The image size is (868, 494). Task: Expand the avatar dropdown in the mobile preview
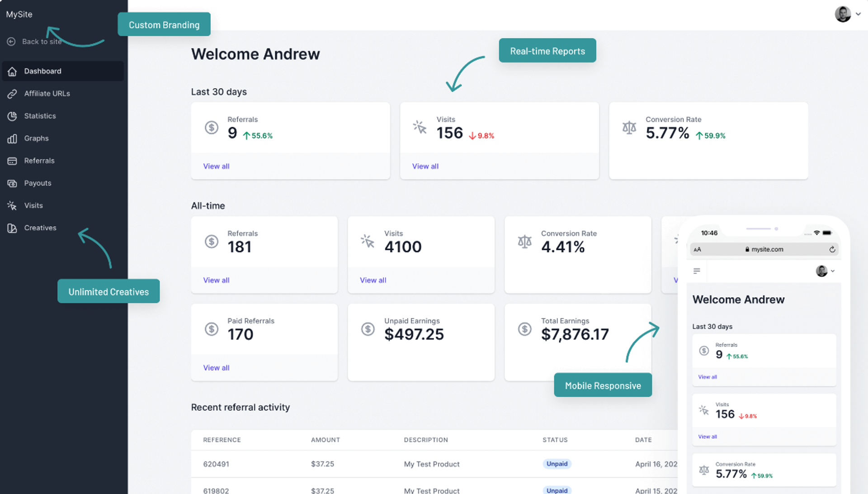tap(832, 271)
